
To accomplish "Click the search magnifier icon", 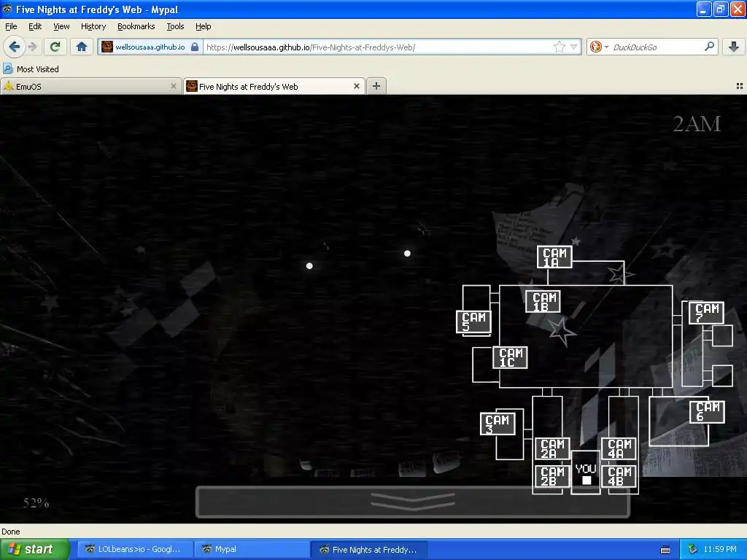I will click(709, 47).
